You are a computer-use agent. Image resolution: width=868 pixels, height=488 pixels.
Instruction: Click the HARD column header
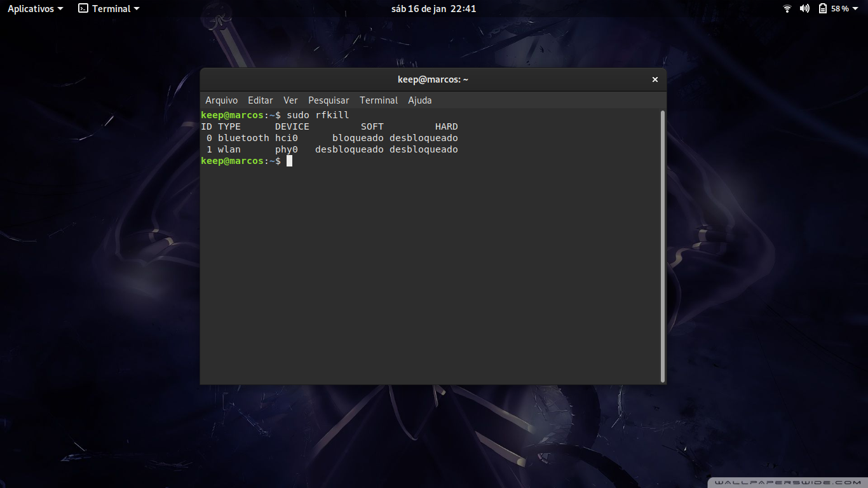tap(447, 126)
